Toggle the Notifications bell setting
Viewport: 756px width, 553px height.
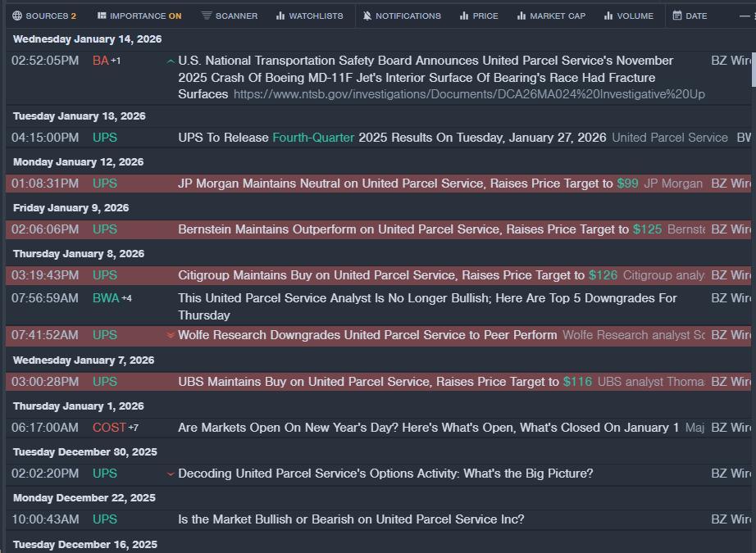(x=401, y=16)
